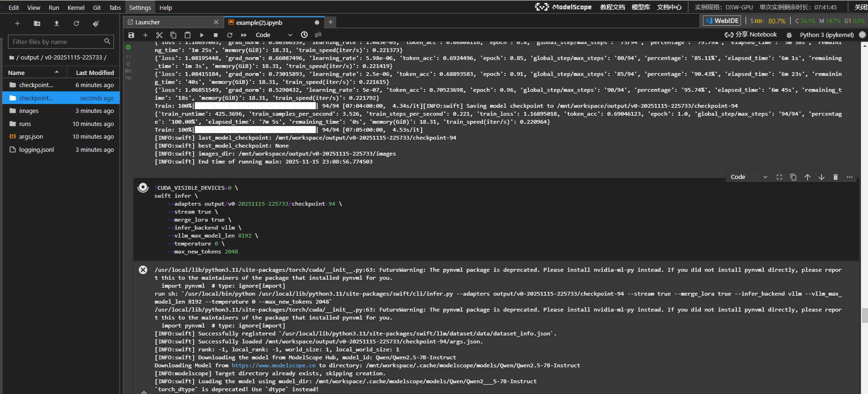Delete the active cell with the trash icon

click(x=836, y=177)
